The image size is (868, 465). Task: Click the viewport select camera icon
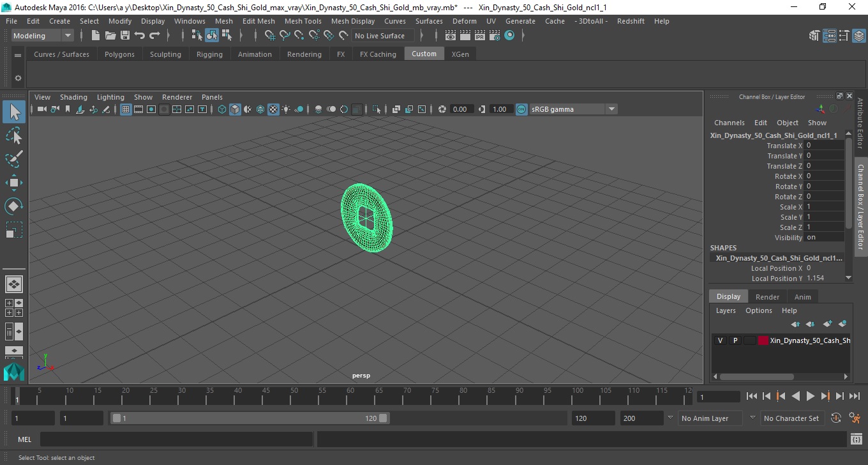click(41, 109)
